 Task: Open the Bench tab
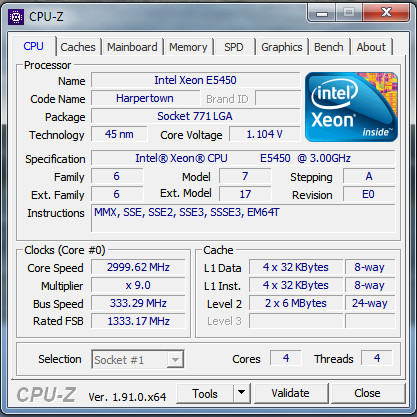328,47
